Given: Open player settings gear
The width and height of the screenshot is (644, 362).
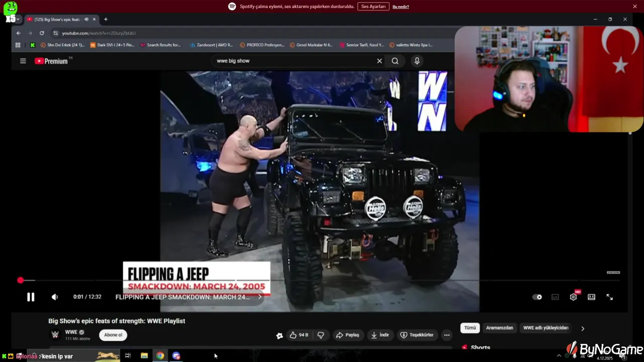Looking at the screenshot, I should [573, 297].
